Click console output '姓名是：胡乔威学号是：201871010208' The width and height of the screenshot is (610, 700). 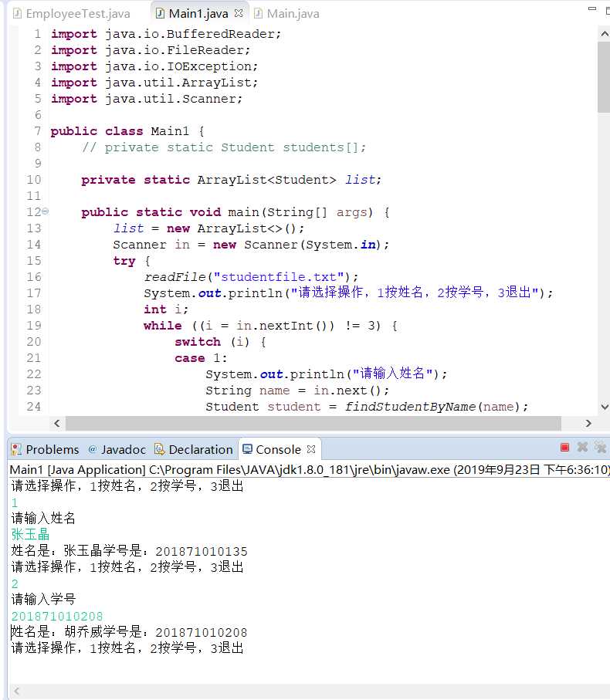129,632
